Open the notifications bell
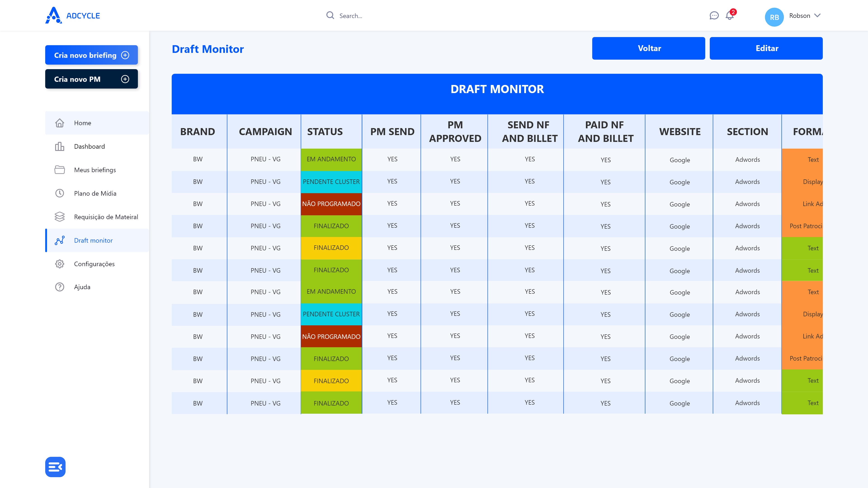Viewport: 868px width, 488px height. pos(729,16)
